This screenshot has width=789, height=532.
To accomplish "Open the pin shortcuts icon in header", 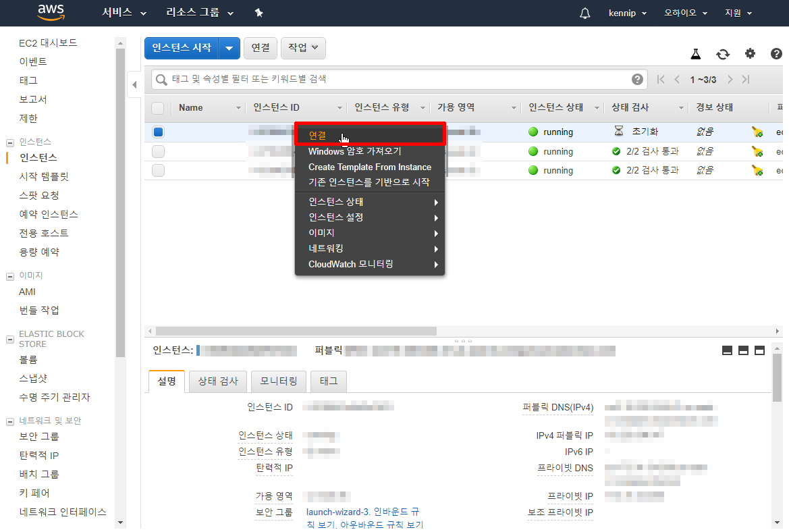I will 259,13.
